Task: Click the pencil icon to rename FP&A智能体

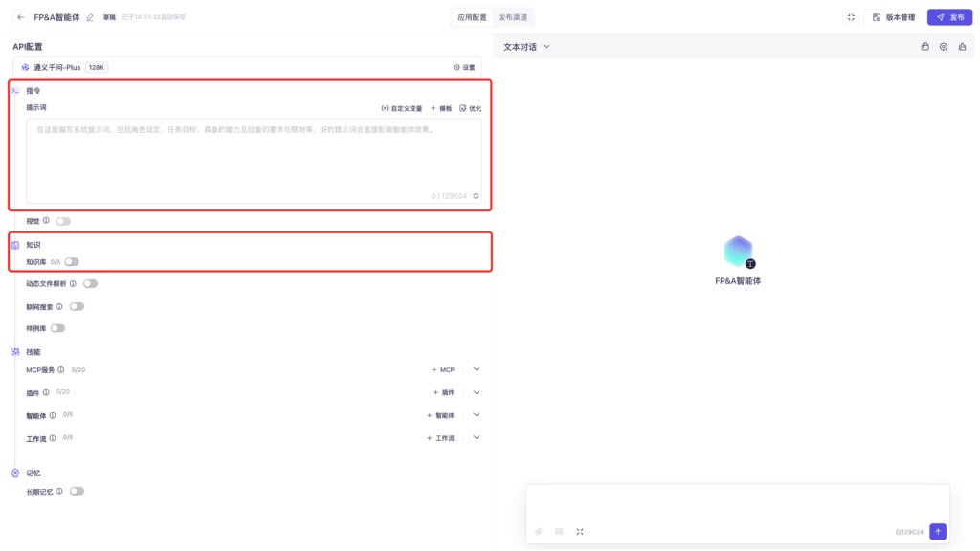Action: (90, 17)
